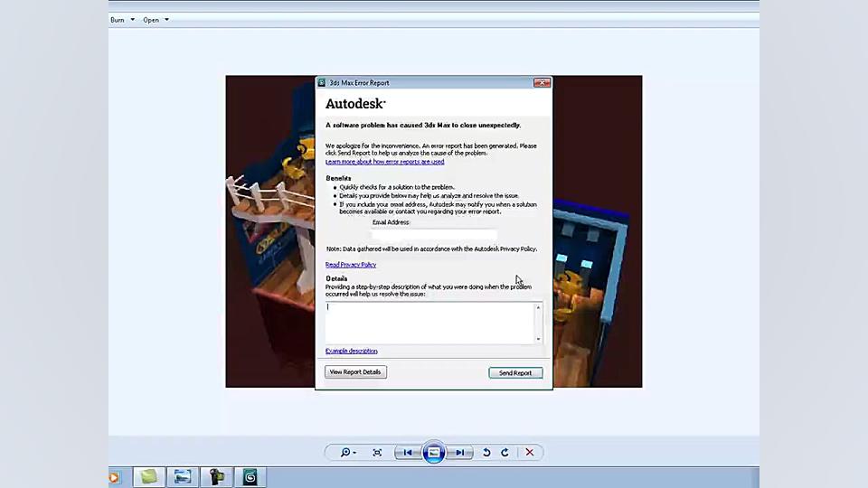Follow 'Learn more about how error reports' link

point(384,162)
